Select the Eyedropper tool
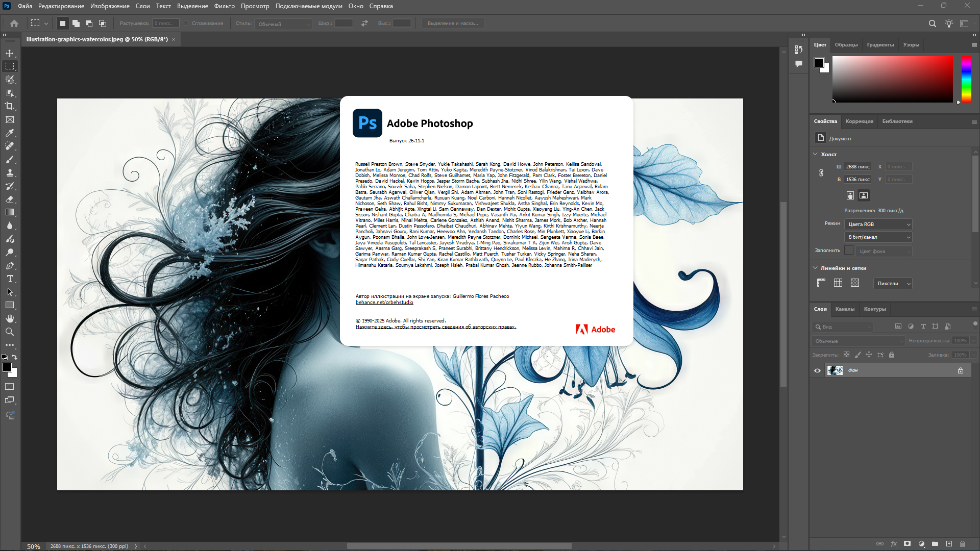Image resolution: width=980 pixels, height=551 pixels. pos(10,133)
